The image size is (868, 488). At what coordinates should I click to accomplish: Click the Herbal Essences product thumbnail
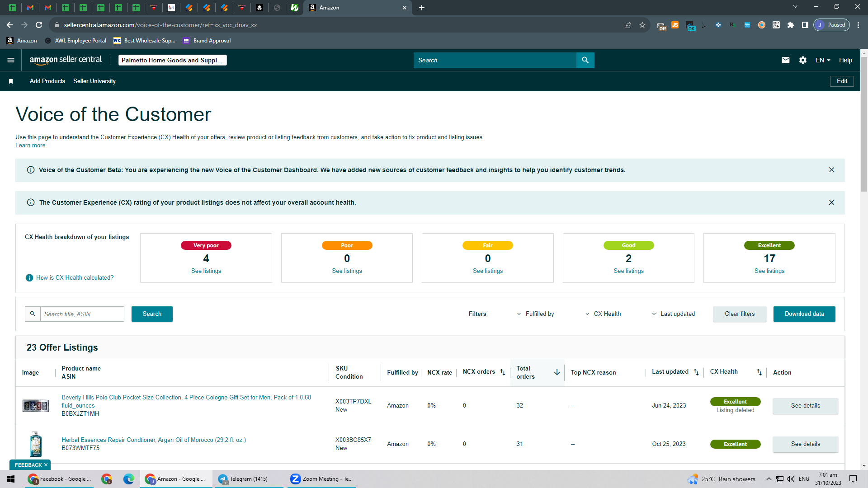tap(36, 444)
